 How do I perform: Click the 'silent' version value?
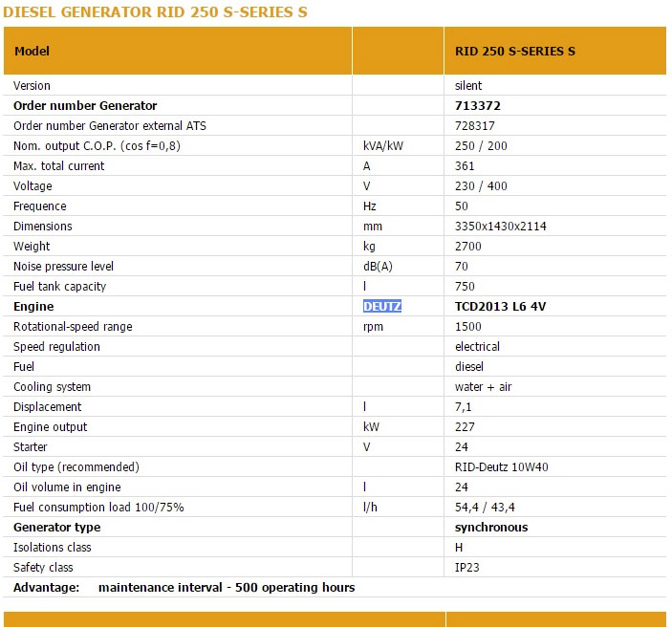pyautogui.click(x=468, y=86)
